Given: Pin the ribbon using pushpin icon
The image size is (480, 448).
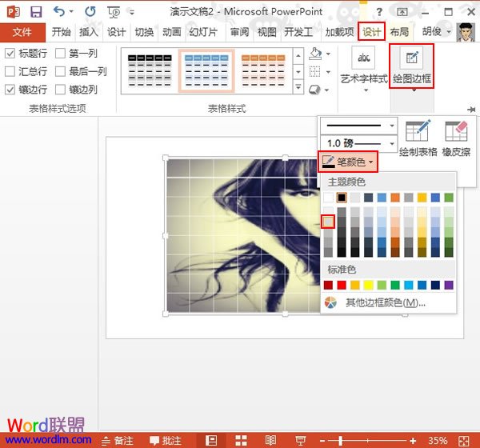Looking at the screenshot, I should pos(471,109).
